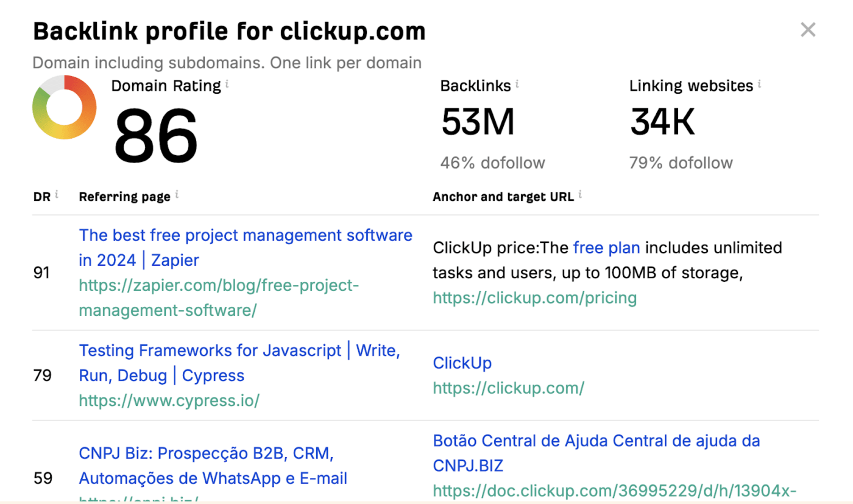853x504 pixels.
Task: Open the www.cypress.io URL
Action: (169, 401)
